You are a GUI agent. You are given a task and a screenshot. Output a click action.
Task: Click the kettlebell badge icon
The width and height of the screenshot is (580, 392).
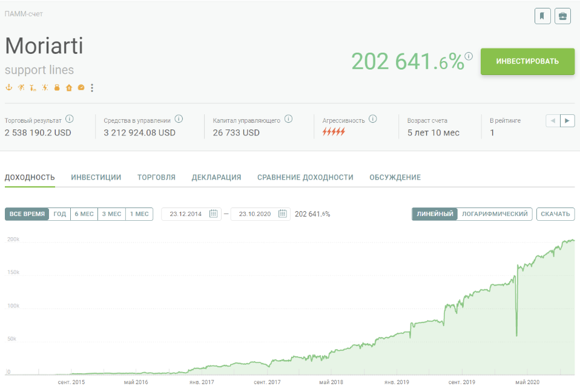coord(57,88)
